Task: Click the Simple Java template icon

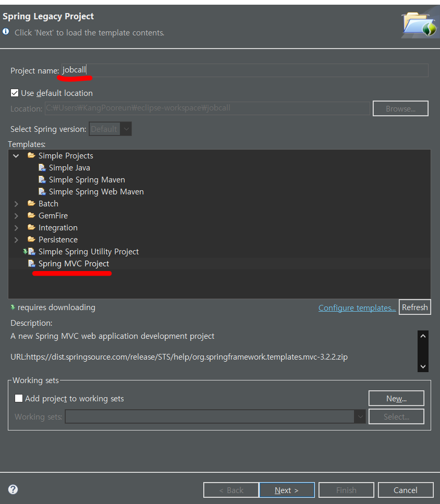Action: coord(42,168)
